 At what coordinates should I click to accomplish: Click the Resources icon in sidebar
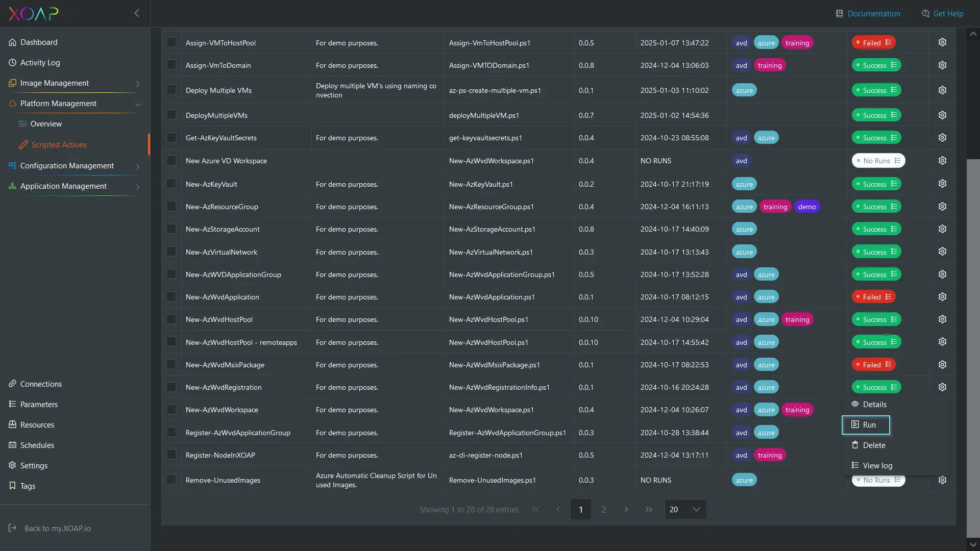tap(13, 424)
